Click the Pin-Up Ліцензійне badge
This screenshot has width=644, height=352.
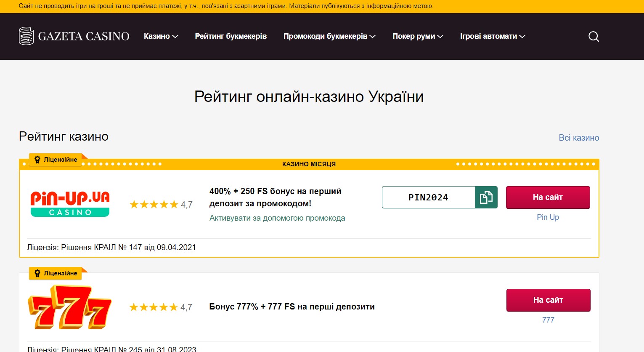[x=56, y=160]
